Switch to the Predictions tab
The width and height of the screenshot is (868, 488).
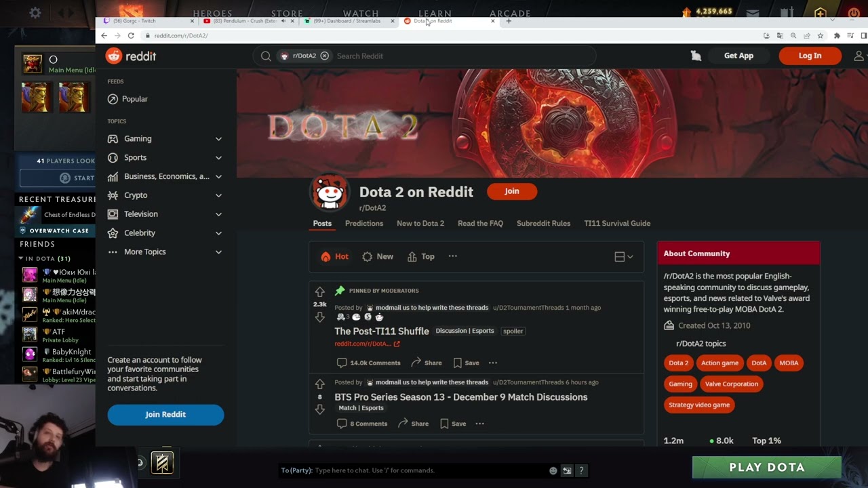pyautogui.click(x=364, y=223)
